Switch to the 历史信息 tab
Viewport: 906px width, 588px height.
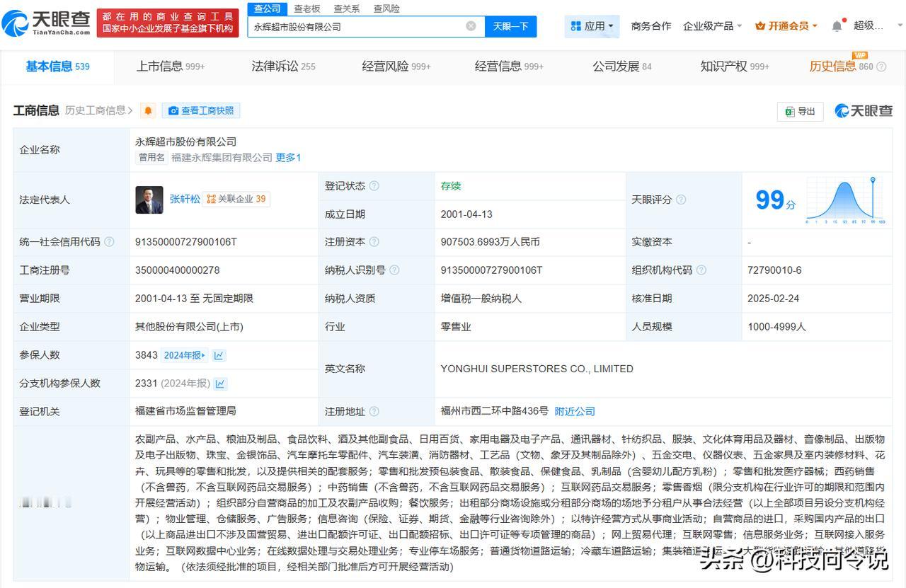point(841,67)
